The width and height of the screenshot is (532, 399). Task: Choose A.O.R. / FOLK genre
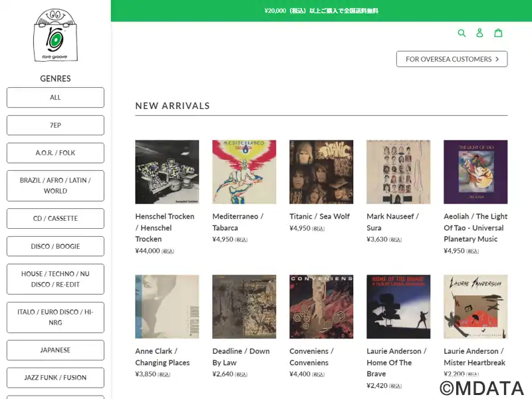[55, 153]
